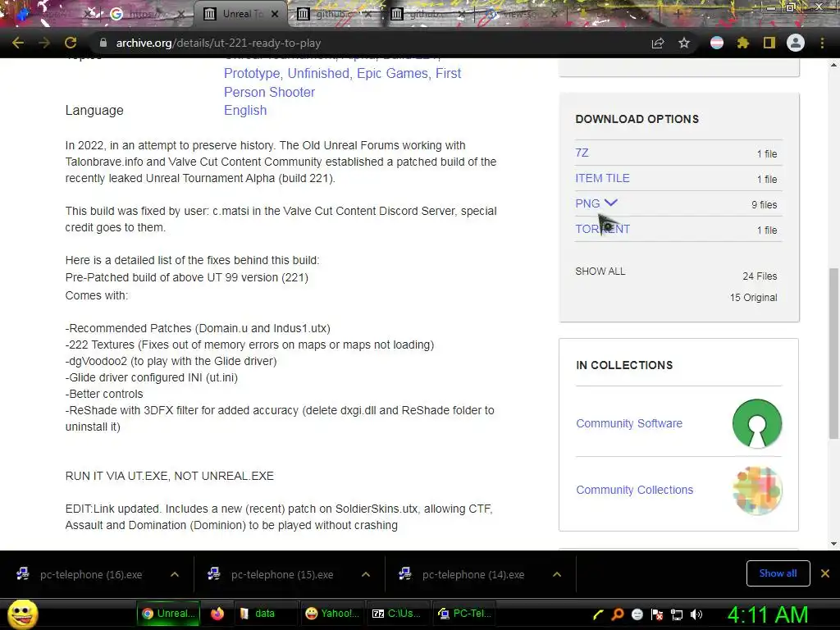Click the English language link
This screenshot has width=840, height=630.
[245, 111]
